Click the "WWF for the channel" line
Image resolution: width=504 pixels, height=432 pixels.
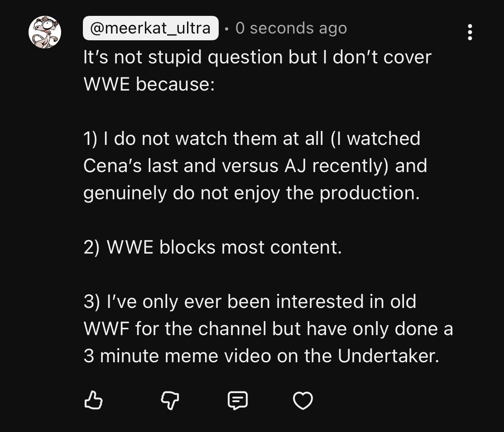pos(268,329)
